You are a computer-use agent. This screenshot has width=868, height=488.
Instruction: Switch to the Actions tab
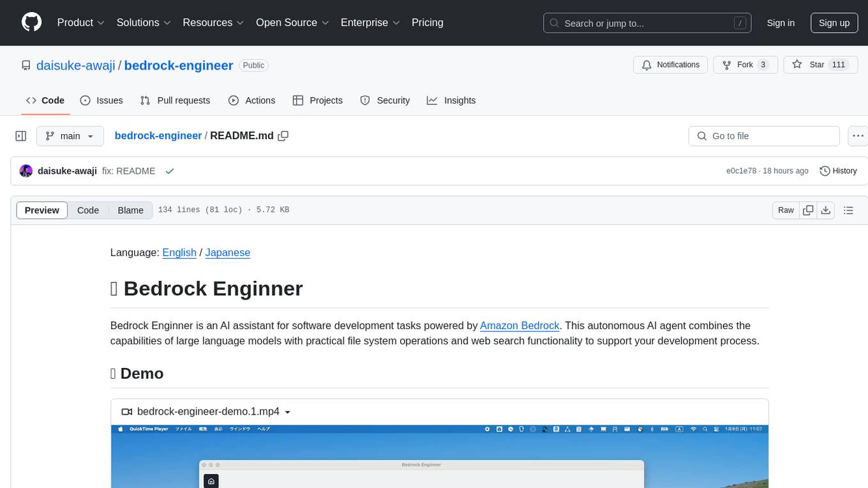[x=251, y=100]
